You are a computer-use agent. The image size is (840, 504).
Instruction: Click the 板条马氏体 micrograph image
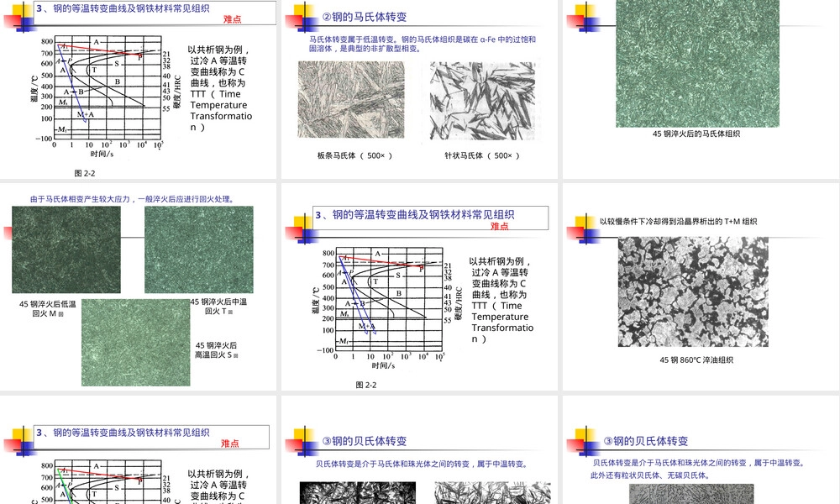click(x=351, y=100)
